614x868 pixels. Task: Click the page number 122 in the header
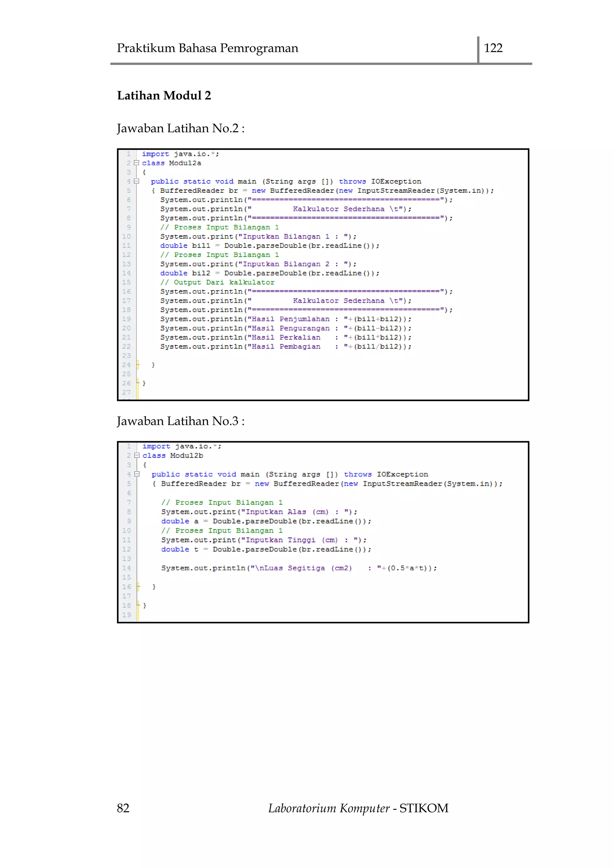pyautogui.click(x=493, y=48)
